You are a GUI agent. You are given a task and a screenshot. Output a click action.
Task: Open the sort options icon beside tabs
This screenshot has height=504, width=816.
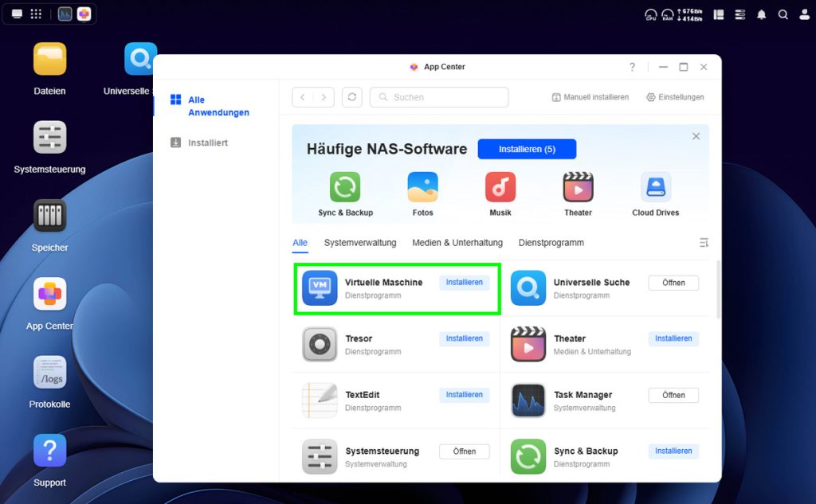point(704,243)
